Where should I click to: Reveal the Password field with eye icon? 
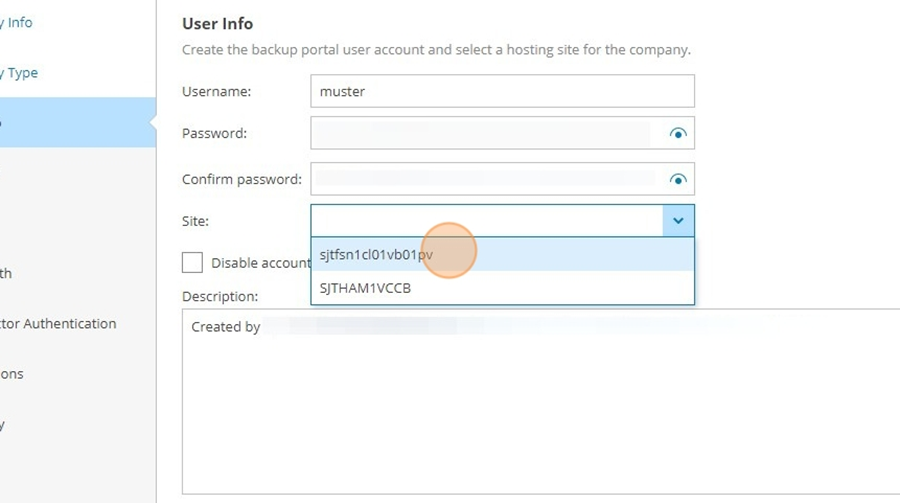point(678,134)
